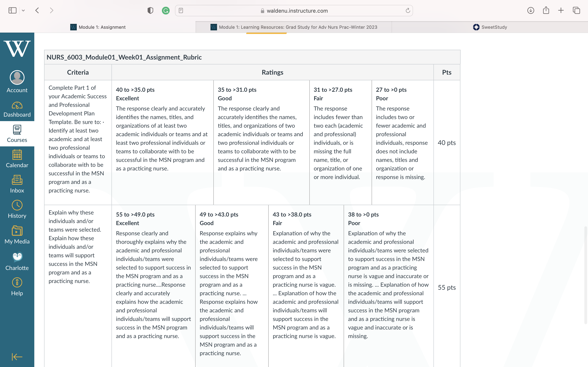Screen dimensions: 588x367
Task: Click the page vertical scrollbar
Action: click(586, 275)
